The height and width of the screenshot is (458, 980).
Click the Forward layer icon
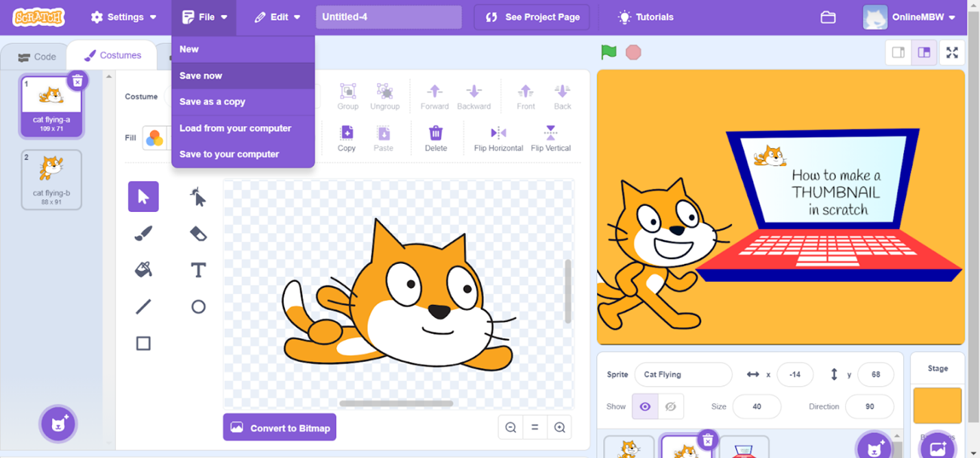(x=434, y=96)
